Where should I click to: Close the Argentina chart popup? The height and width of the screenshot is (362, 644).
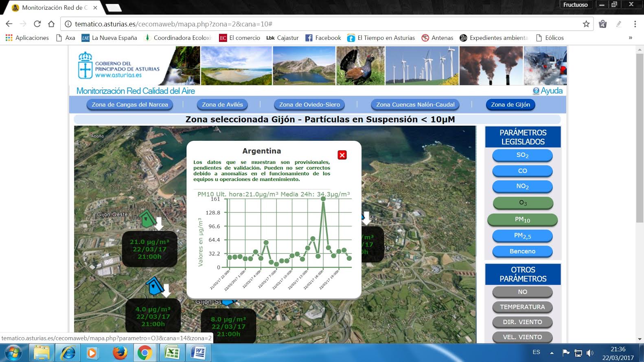click(x=342, y=155)
